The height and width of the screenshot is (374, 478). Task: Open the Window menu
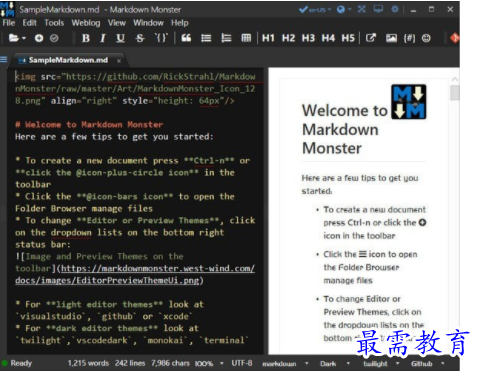coord(148,23)
